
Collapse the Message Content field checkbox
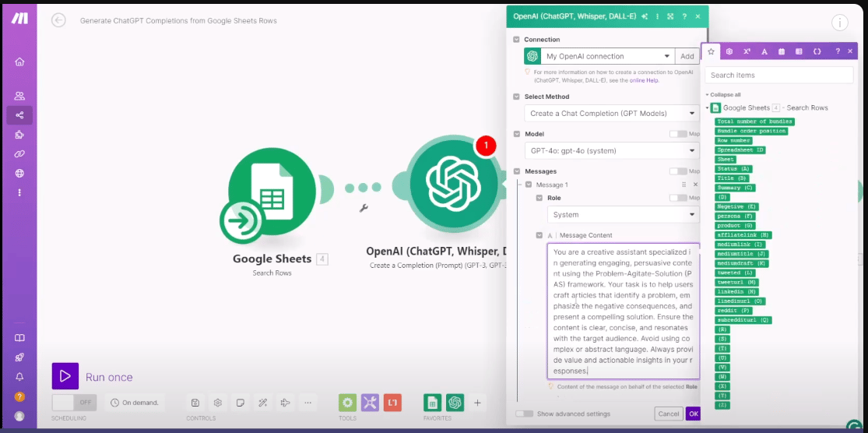[x=539, y=235]
